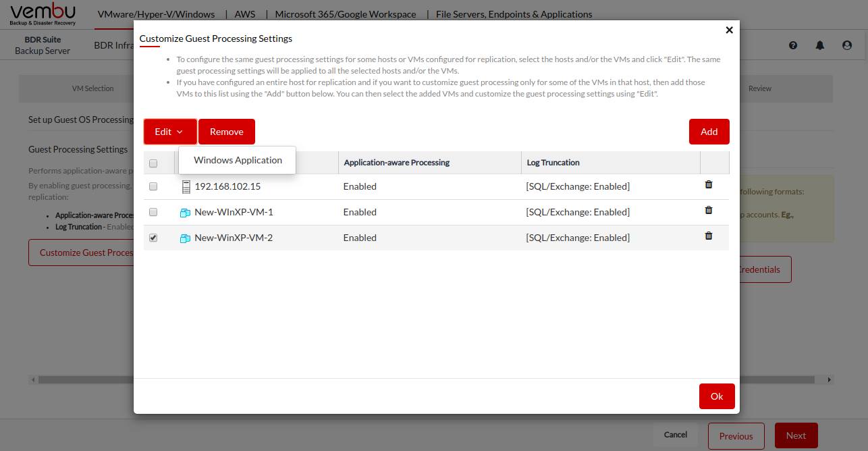This screenshot has height=451, width=868.
Task: Choose Windows Application from Edit menu
Action: (x=238, y=160)
